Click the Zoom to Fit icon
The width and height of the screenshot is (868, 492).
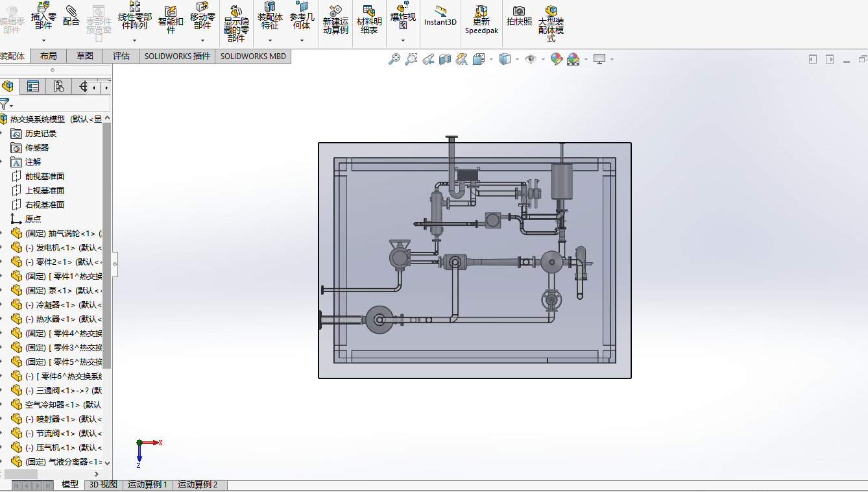[x=394, y=60]
